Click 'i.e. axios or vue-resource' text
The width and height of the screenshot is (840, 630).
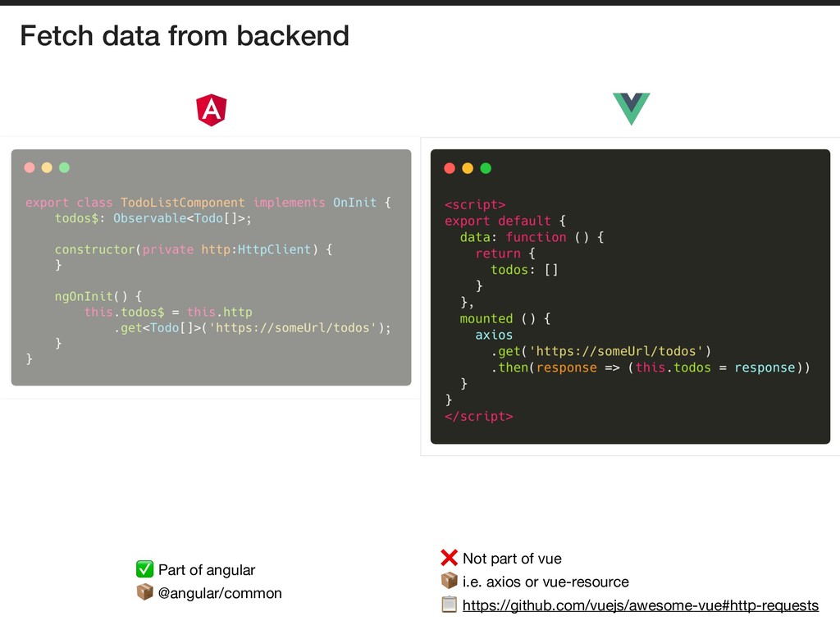pos(546,582)
